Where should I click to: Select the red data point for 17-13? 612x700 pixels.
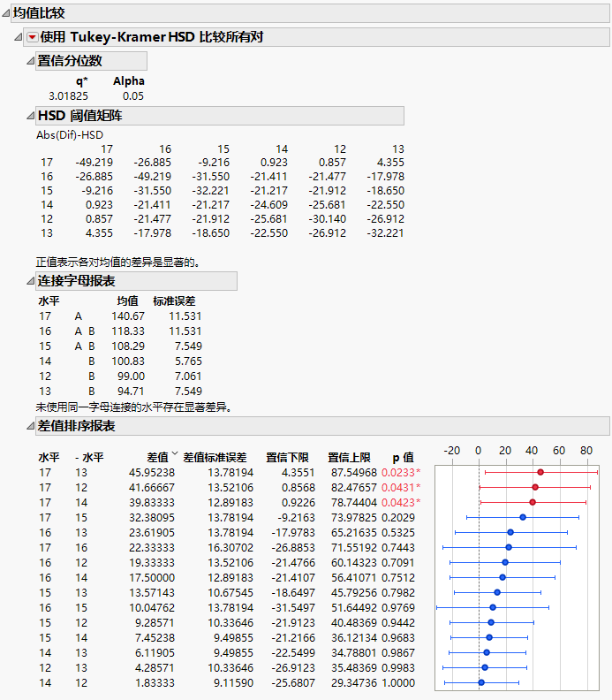click(x=540, y=472)
